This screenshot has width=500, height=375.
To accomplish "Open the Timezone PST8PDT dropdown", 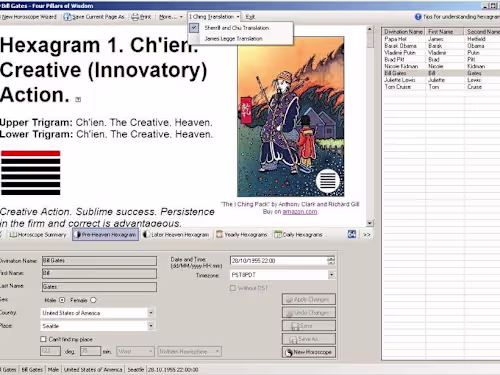I will coord(331,275).
